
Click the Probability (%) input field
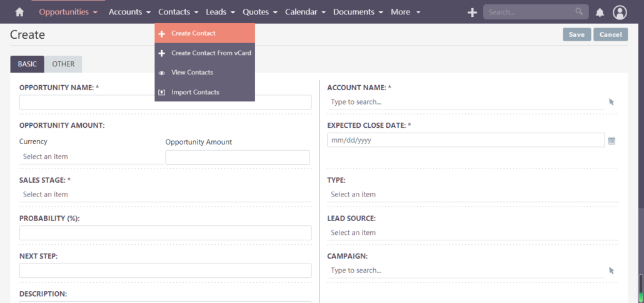(165, 233)
